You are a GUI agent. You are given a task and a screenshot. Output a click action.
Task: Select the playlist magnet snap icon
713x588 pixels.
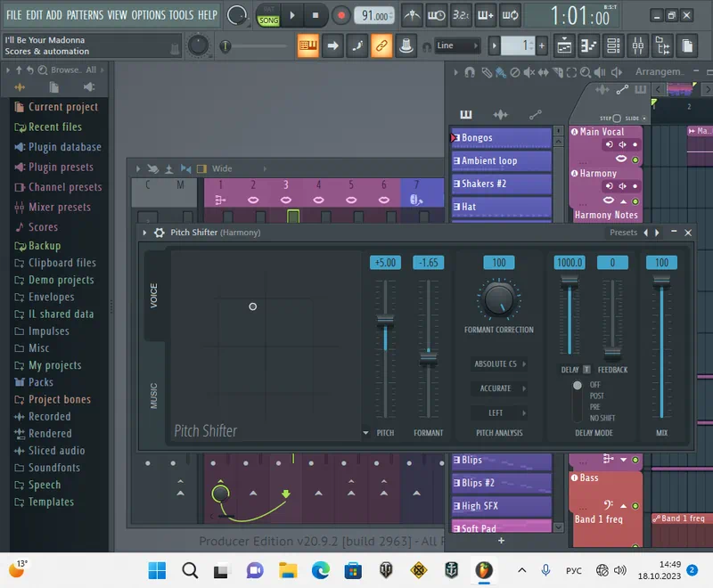[x=470, y=72]
